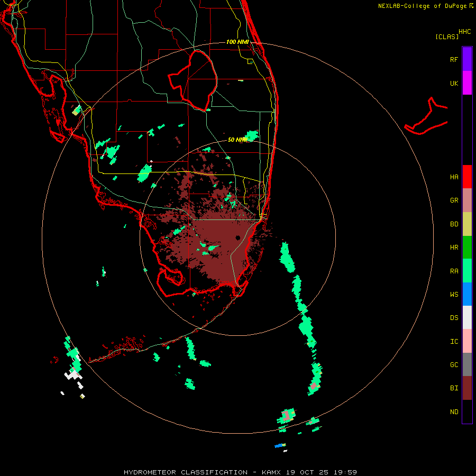Click the blue wet snow echo near bottom
This screenshot has height=476, width=476.
point(278,446)
